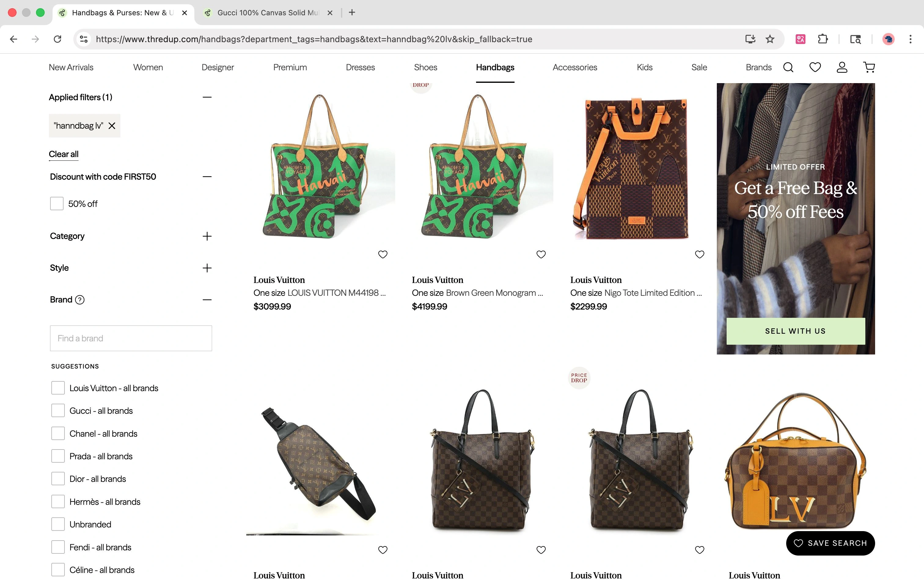Image resolution: width=924 pixels, height=580 pixels.
Task: Collapse the Brand filter section
Action: pyautogui.click(x=207, y=300)
